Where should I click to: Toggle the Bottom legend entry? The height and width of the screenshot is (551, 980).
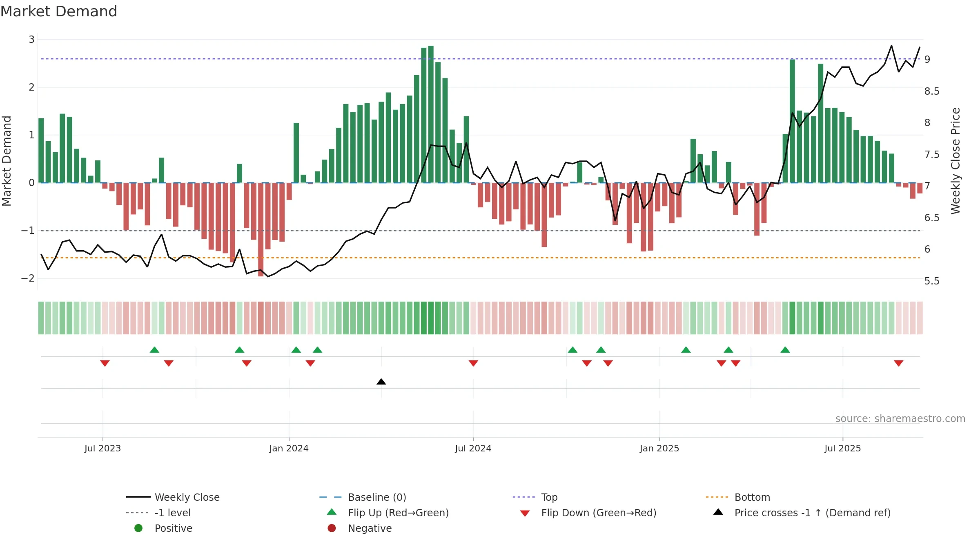(x=738, y=497)
